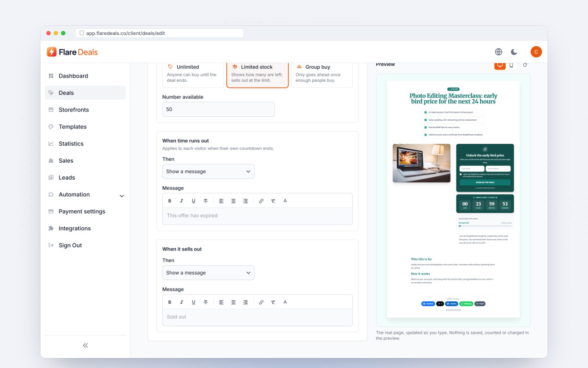588x368 pixels.
Task: Apply underline in time-runs-out message toolbar
Action: pos(194,201)
